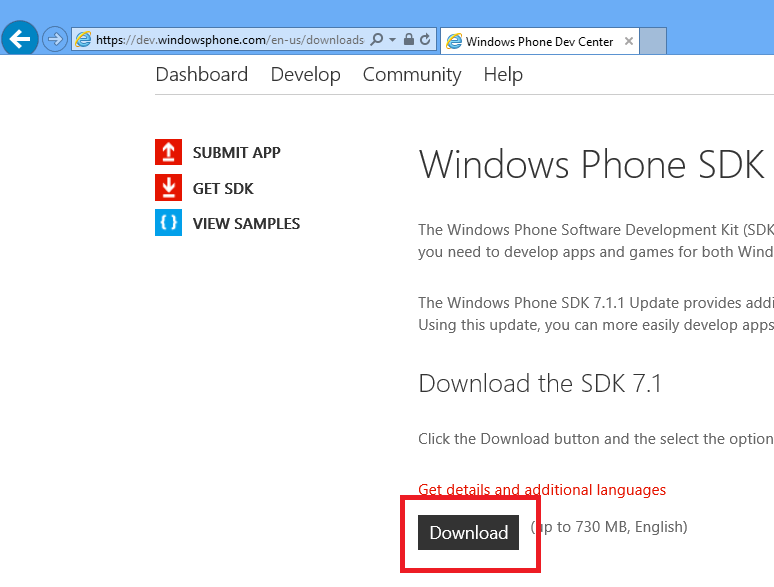Click the browser forward arrow button
The width and height of the screenshot is (774, 587).
54,39
